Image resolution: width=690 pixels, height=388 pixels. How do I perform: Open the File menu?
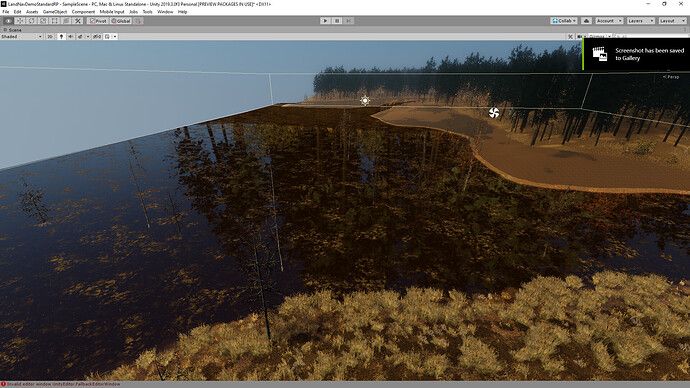[6, 12]
